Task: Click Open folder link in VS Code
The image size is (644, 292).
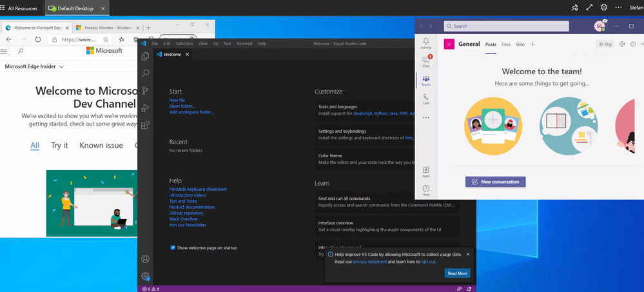Action: (x=182, y=106)
